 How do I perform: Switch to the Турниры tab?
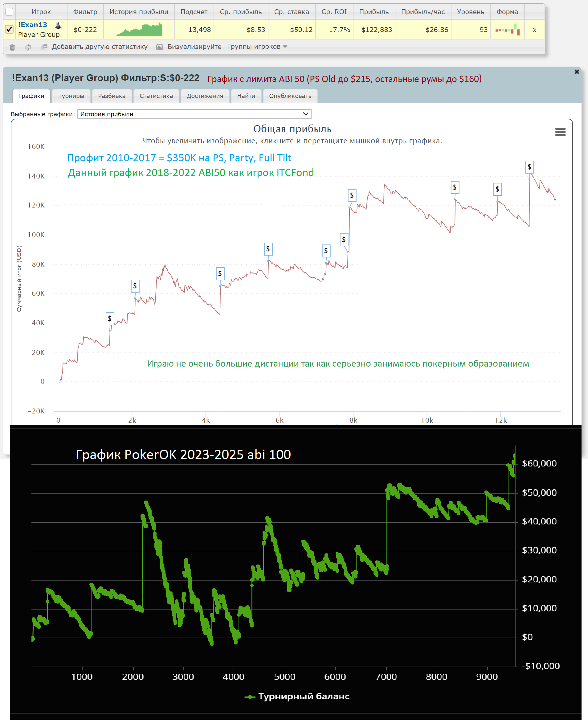click(71, 96)
